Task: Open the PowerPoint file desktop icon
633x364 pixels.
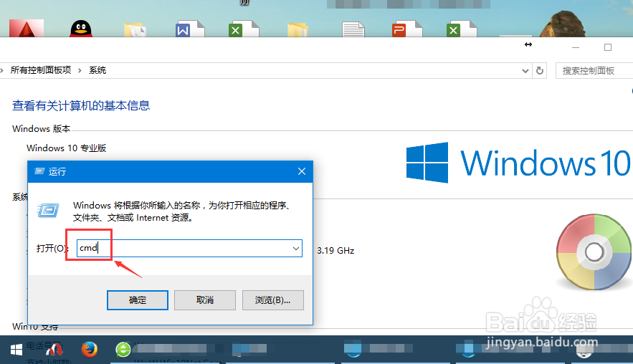Action: click(407, 29)
